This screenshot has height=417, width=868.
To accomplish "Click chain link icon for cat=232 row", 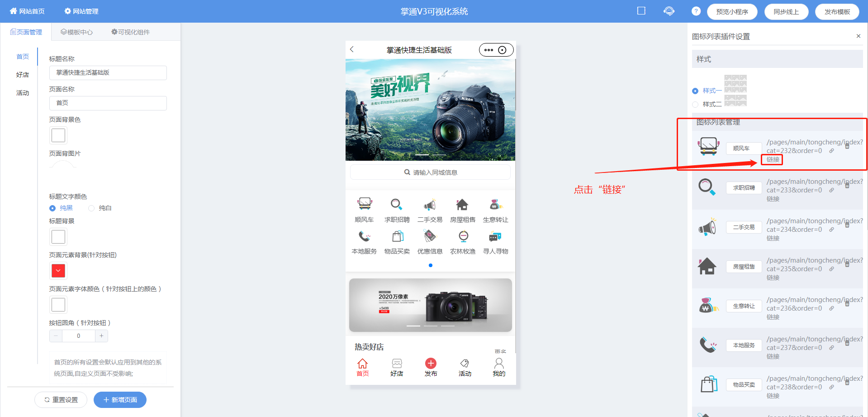I will (831, 151).
